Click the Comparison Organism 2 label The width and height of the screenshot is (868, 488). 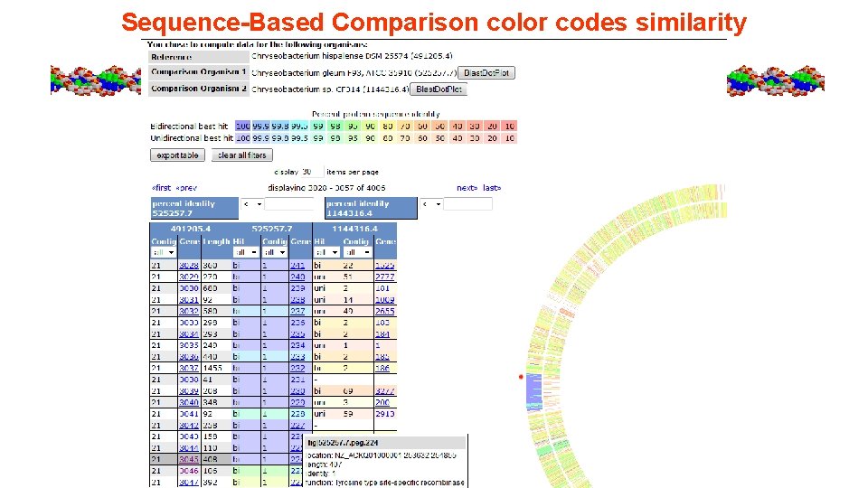point(199,89)
